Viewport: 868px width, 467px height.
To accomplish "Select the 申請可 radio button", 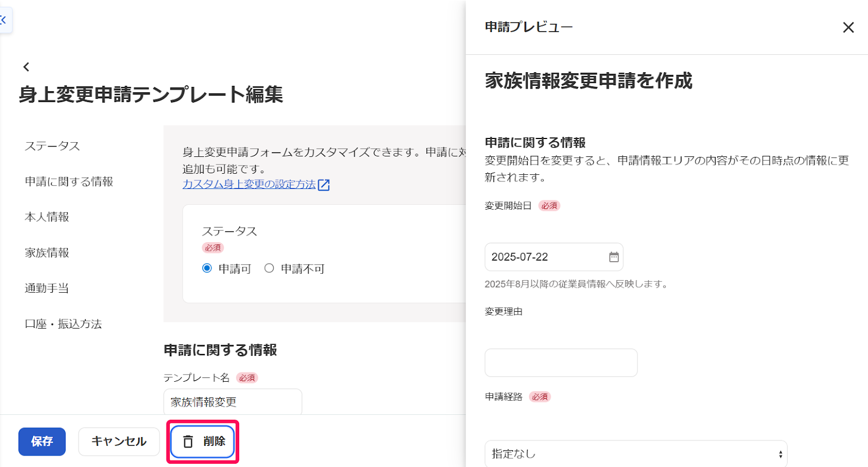I will click(207, 268).
